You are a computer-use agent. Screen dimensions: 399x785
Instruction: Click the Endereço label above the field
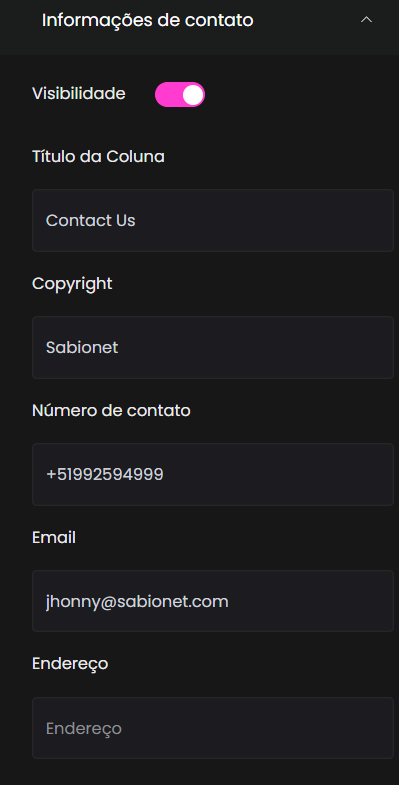[70, 664]
